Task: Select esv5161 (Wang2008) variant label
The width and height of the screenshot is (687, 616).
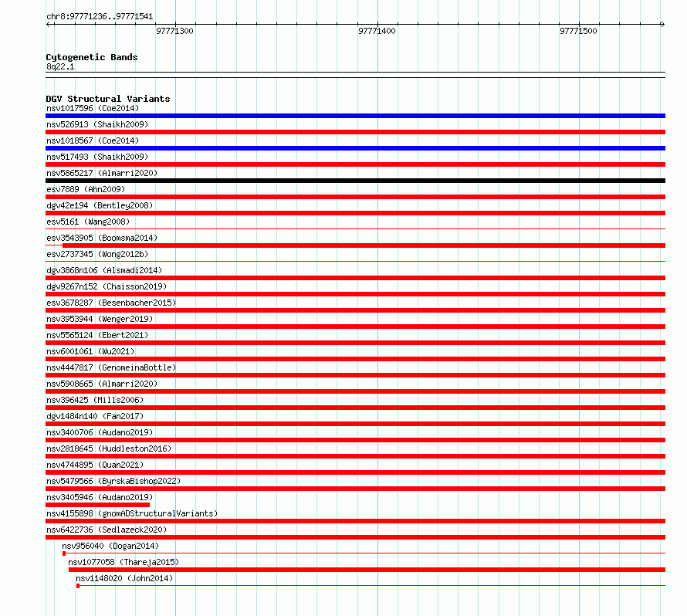Action: tap(88, 222)
